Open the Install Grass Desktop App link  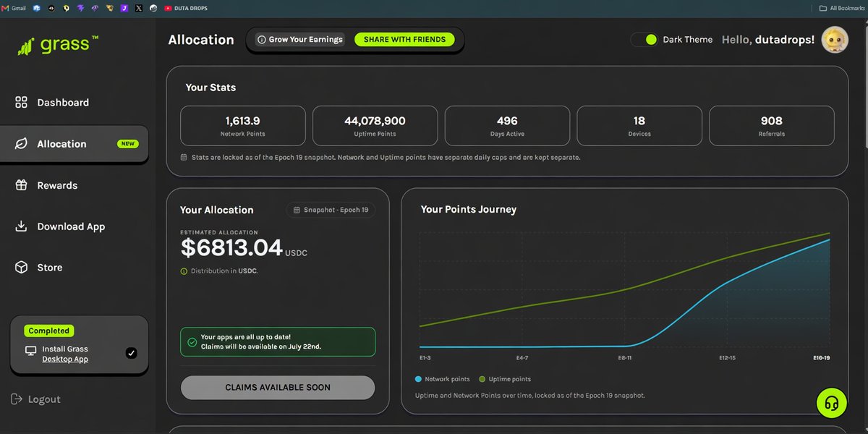click(x=65, y=354)
